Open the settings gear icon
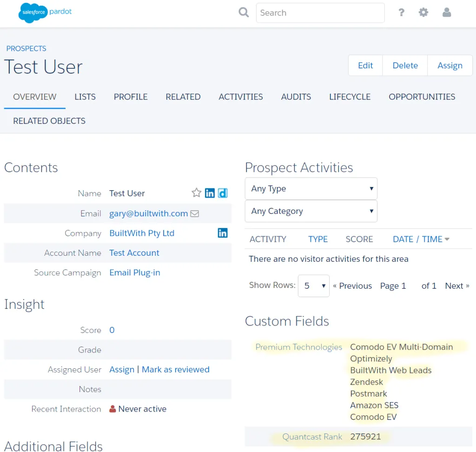 point(423,13)
